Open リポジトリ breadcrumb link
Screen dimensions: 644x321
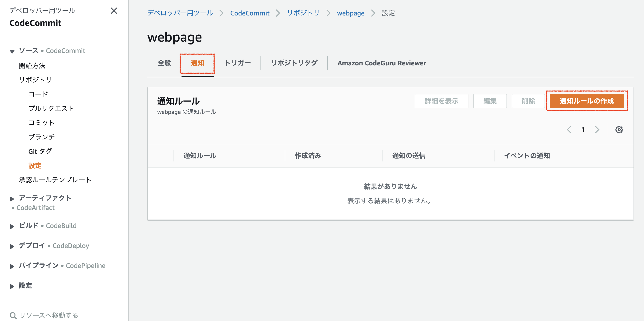click(303, 13)
